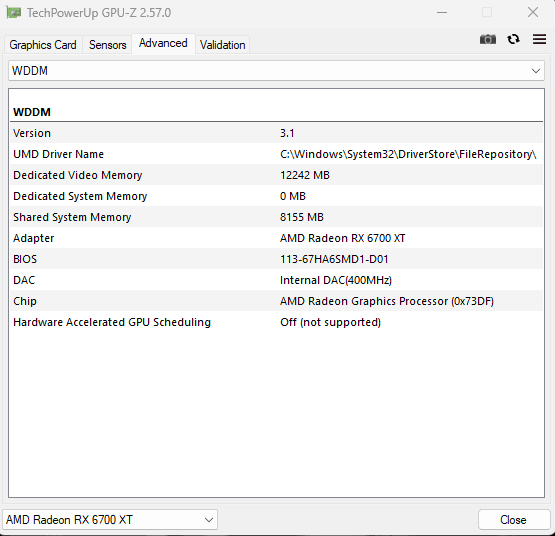Switch to the Graphics Card tab
The height and width of the screenshot is (536, 555).
(43, 45)
